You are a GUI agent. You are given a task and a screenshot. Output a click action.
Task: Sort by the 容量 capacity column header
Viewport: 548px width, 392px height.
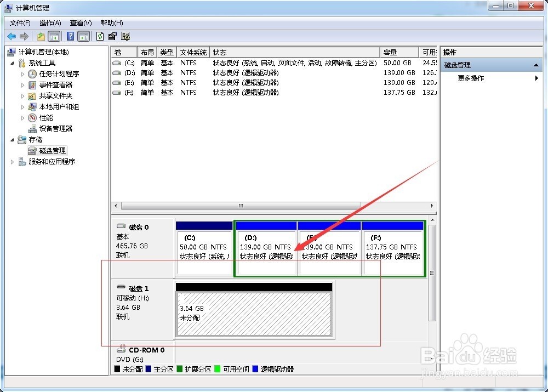point(399,52)
